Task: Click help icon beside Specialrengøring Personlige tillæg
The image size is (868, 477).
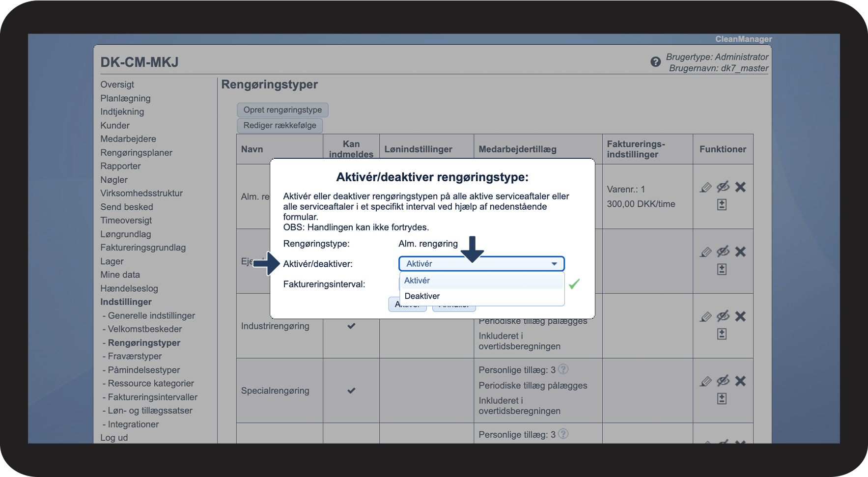Action: coord(563,369)
